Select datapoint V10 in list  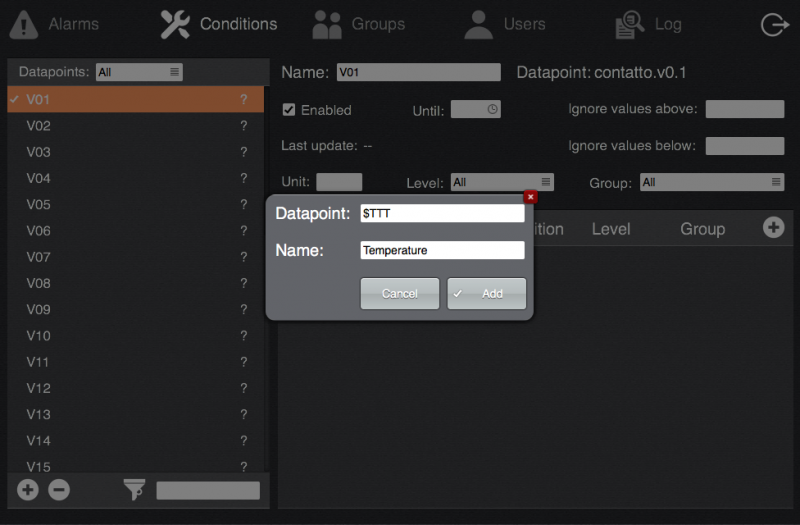(x=136, y=336)
